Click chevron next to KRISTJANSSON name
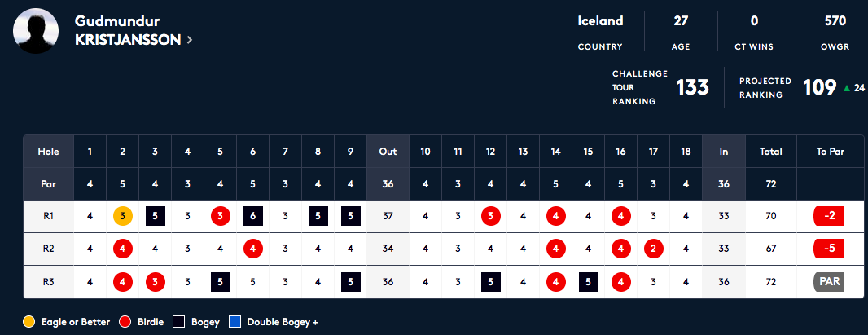This screenshot has height=335, width=868. click(190, 40)
